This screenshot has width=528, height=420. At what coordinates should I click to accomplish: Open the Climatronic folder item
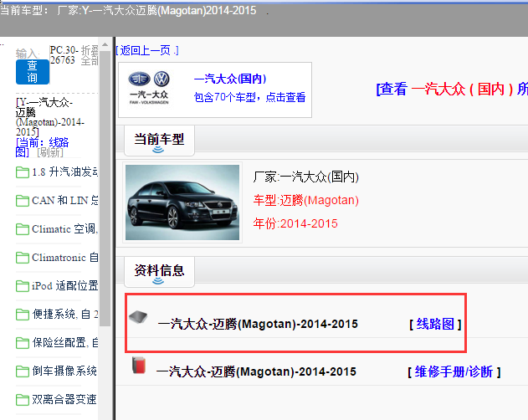click(64, 258)
